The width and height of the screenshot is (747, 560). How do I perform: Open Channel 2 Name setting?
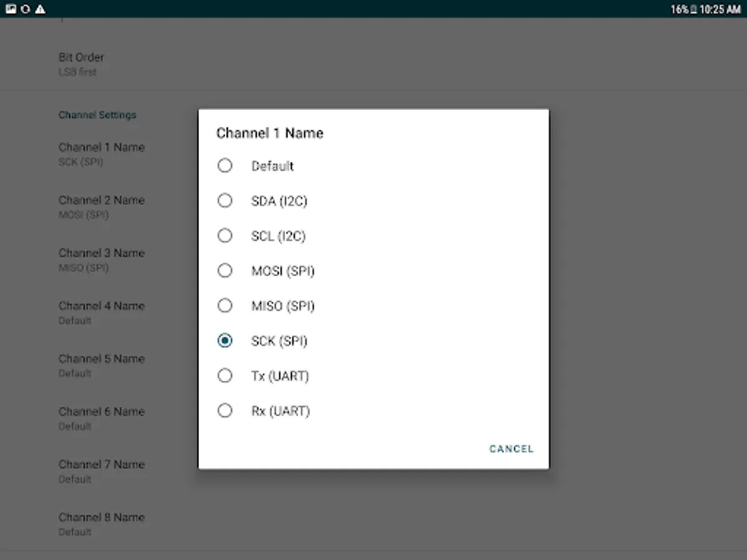[101, 207]
